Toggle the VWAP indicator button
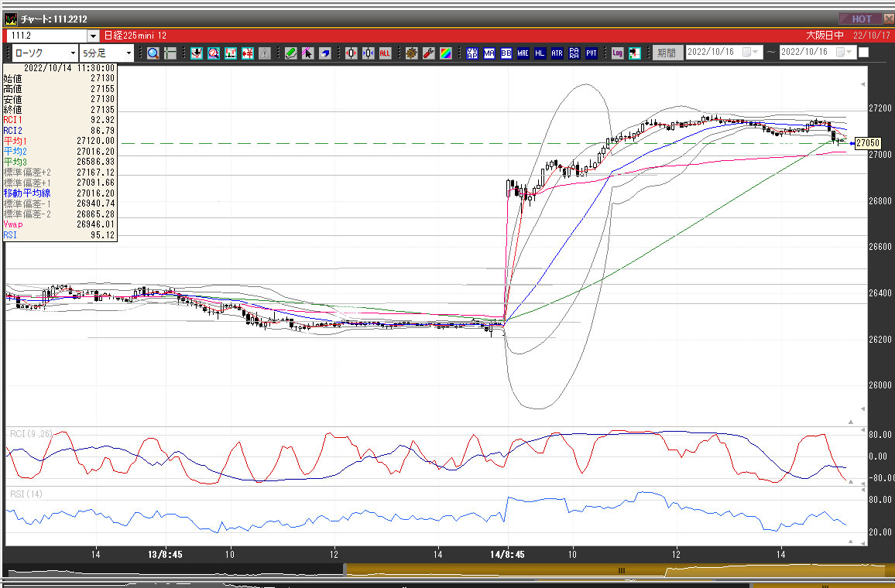Viewport: 895px width, 588px height. pyautogui.click(x=472, y=53)
